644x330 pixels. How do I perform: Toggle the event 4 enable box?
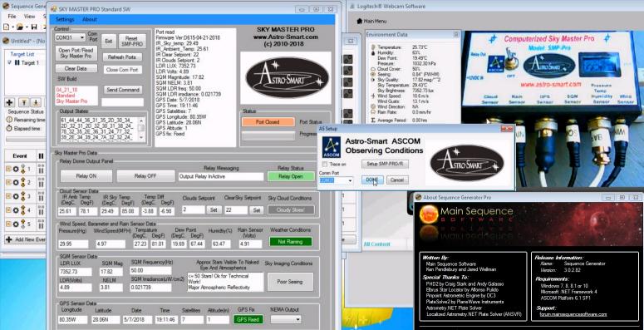coord(8,210)
